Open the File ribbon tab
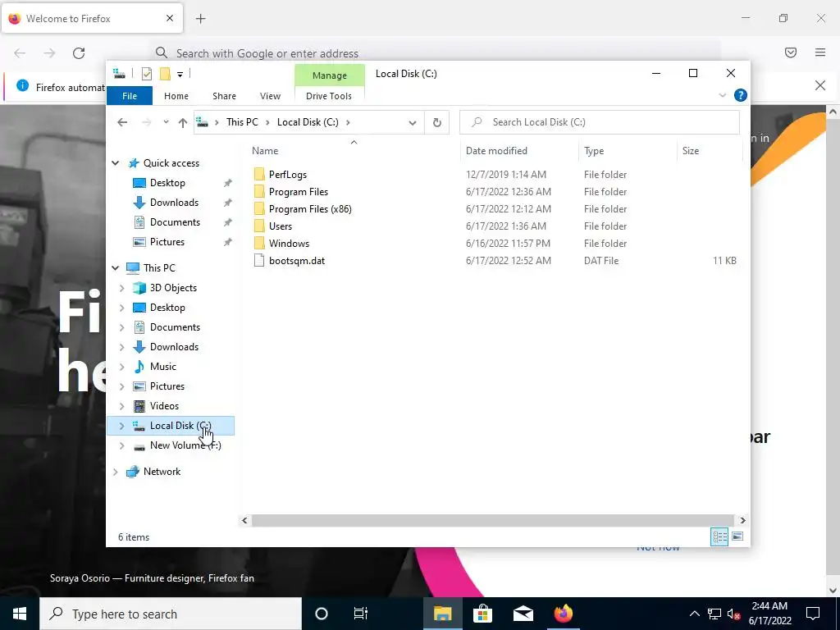 click(x=130, y=96)
